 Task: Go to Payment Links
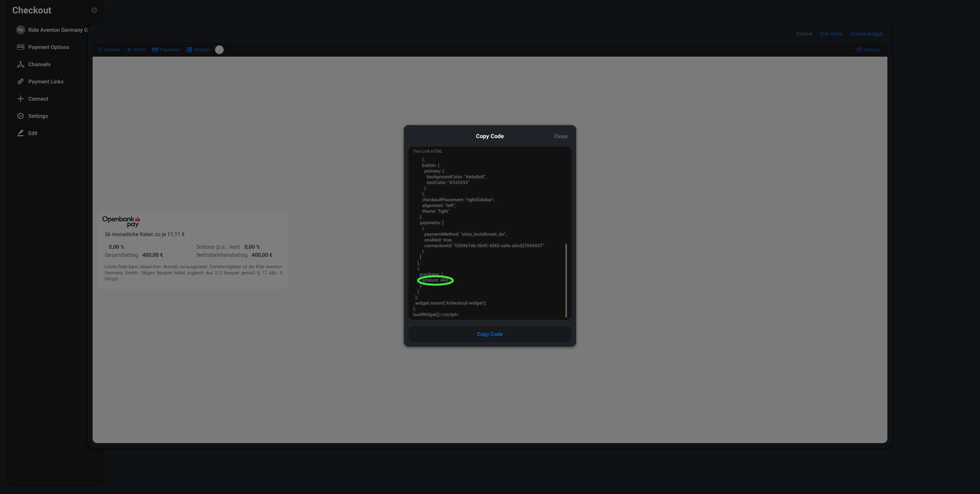click(41, 82)
